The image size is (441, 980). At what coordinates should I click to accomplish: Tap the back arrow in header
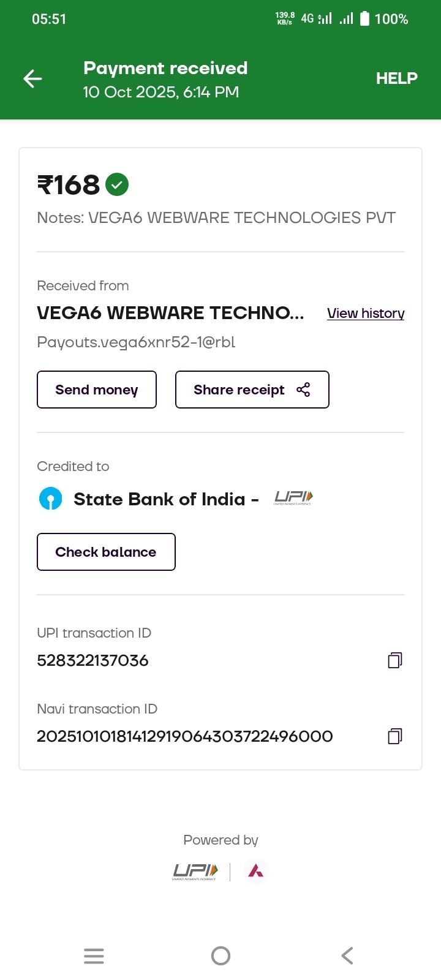pyautogui.click(x=32, y=79)
